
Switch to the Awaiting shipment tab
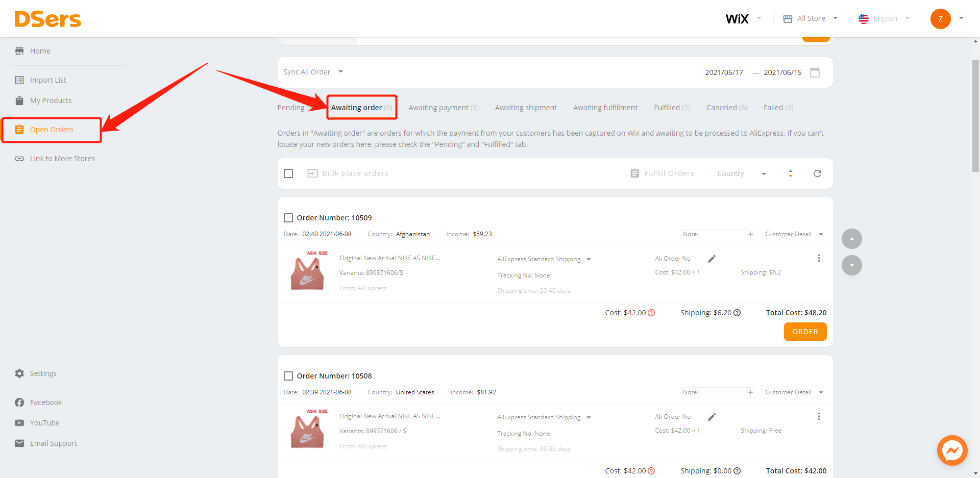coord(526,108)
